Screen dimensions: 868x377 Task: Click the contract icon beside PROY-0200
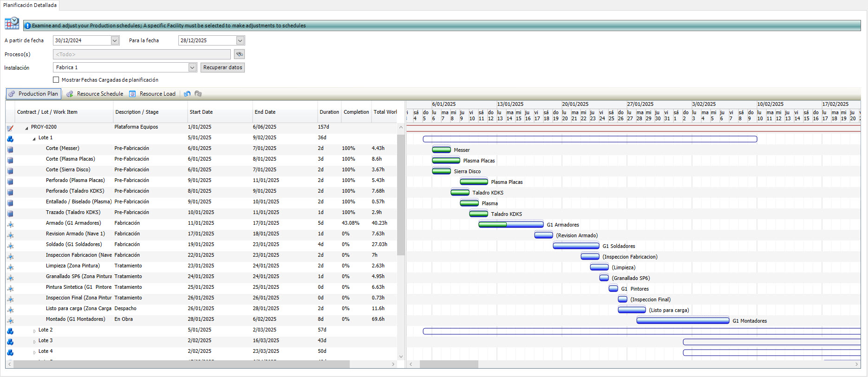pos(10,128)
